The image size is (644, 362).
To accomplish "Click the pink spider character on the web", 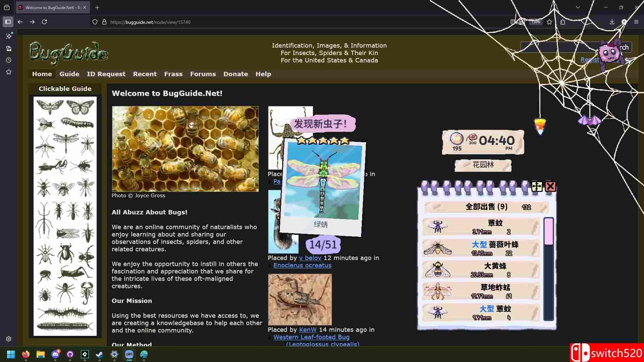I will click(x=609, y=54).
